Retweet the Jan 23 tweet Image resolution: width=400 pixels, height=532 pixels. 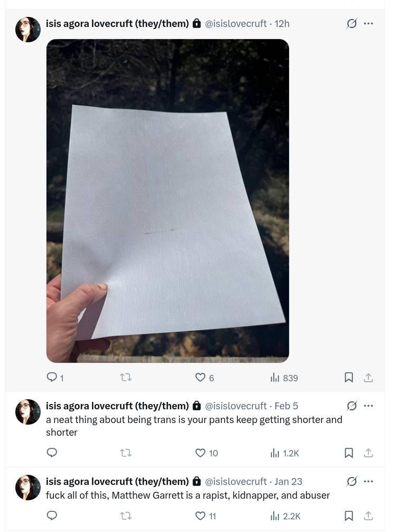126,516
